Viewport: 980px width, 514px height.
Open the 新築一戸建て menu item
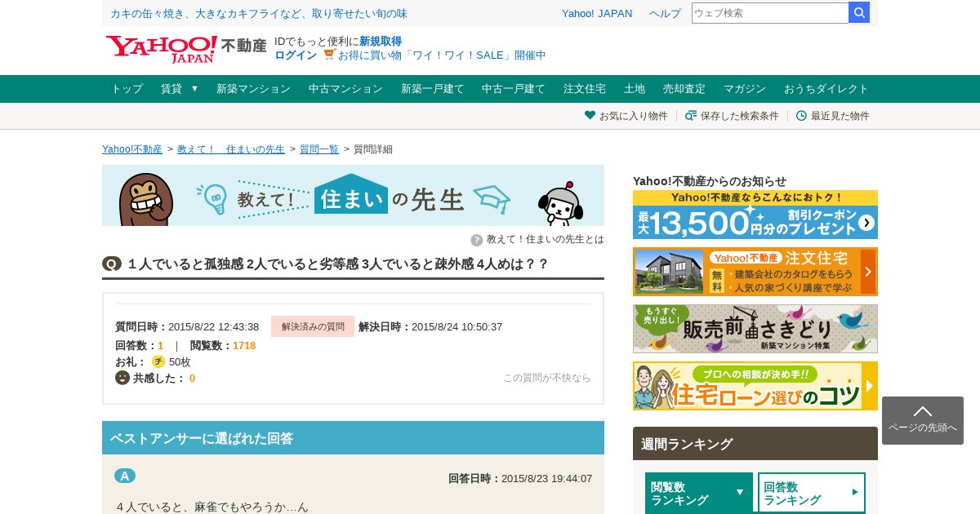[x=432, y=89]
